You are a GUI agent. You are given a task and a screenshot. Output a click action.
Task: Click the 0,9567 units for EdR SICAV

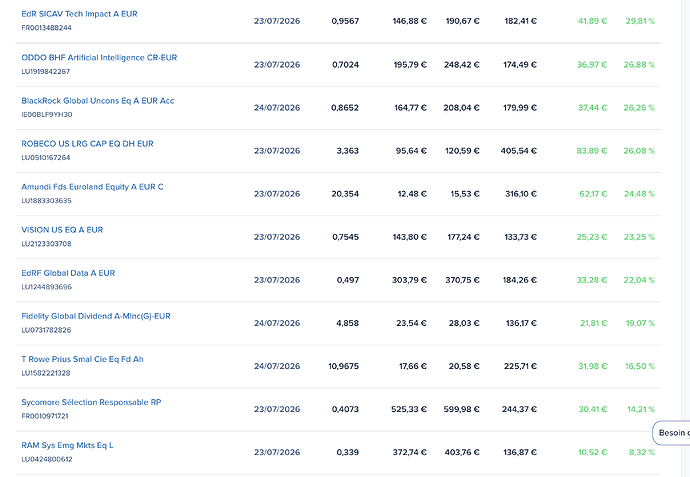(x=345, y=21)
